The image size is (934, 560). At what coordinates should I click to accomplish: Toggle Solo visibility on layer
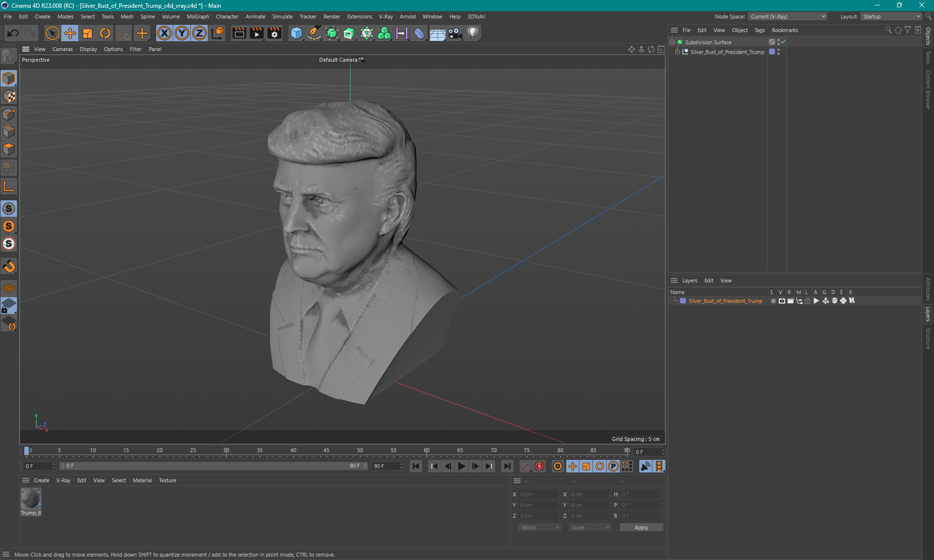tap(772, 301)
